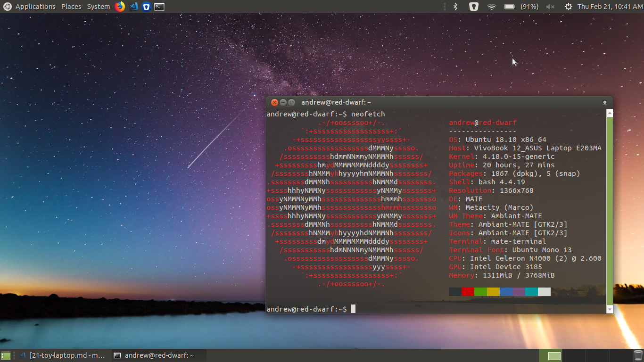Unmute sound via the muted volume icon

pyautogui.click(x=550, y=7)
